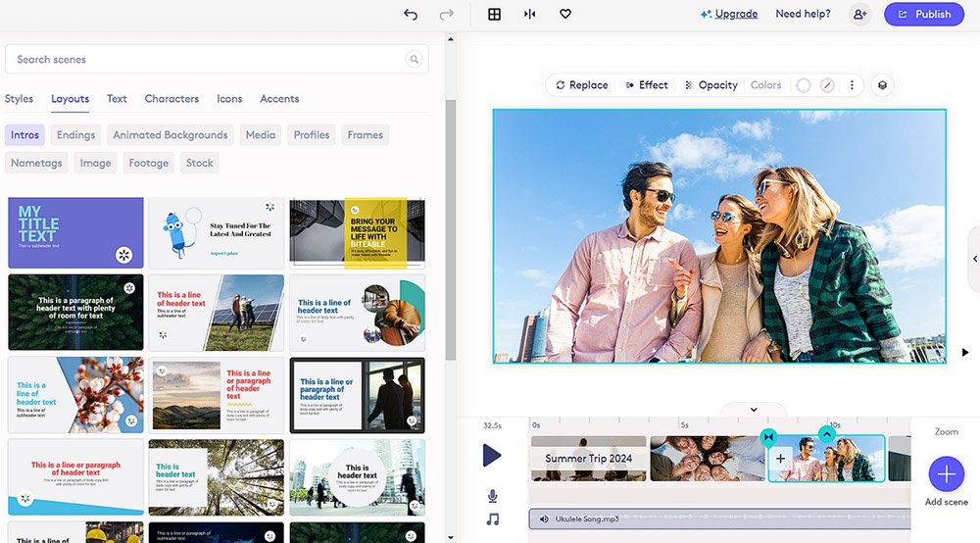This screenshot has width=980, height=543.
Task: Click the undo arrow icon
Action: (411, 14)
